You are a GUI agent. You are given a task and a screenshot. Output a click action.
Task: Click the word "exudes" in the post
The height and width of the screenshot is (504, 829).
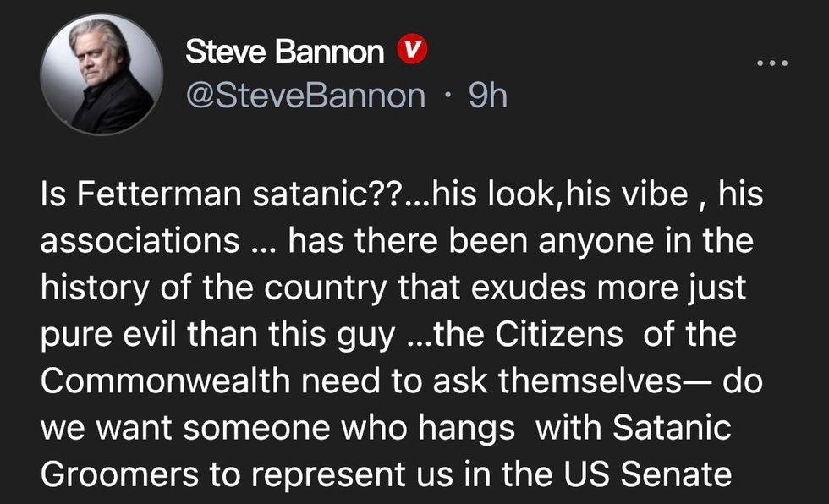528,288
